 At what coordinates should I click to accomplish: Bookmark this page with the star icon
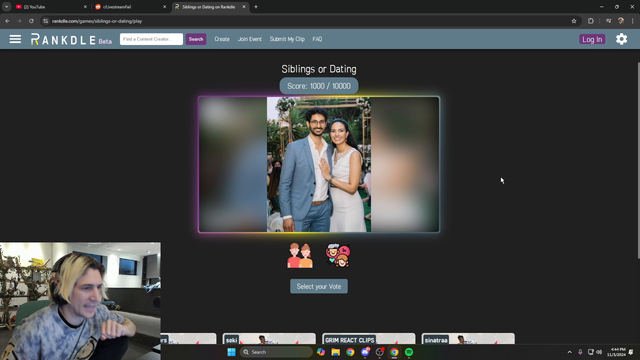pos(574,21)
